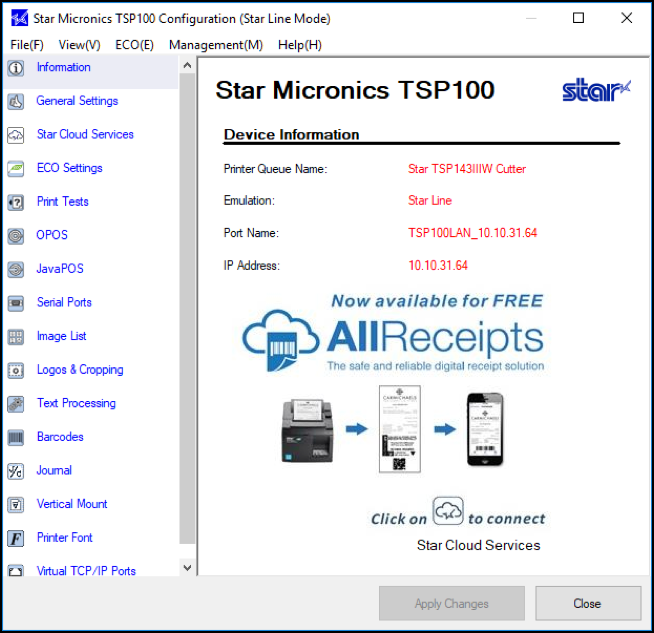Click the Information sidebar icon
Screen dimensions: 654x633
(x=16, y=68)
